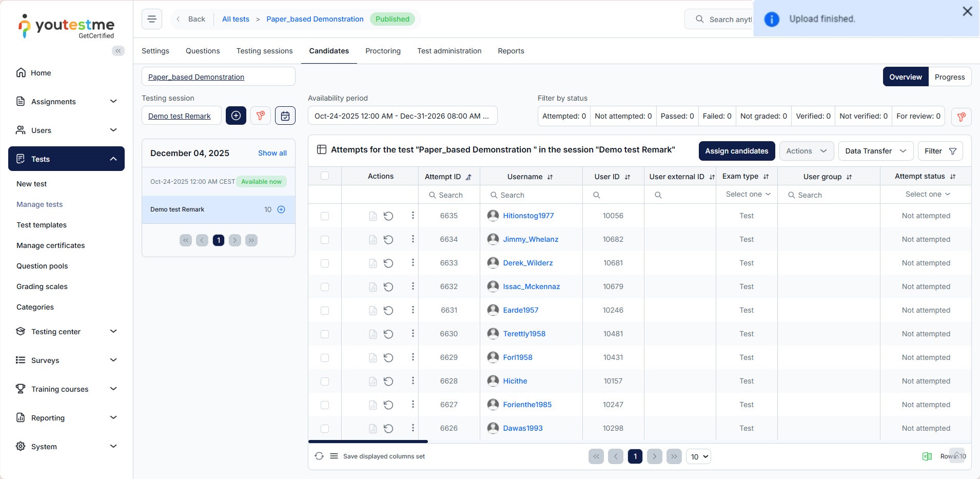This screenshot has height=479, width=980.
Task: Toggle the hamburger menu button
Action: tap(152, 19)
